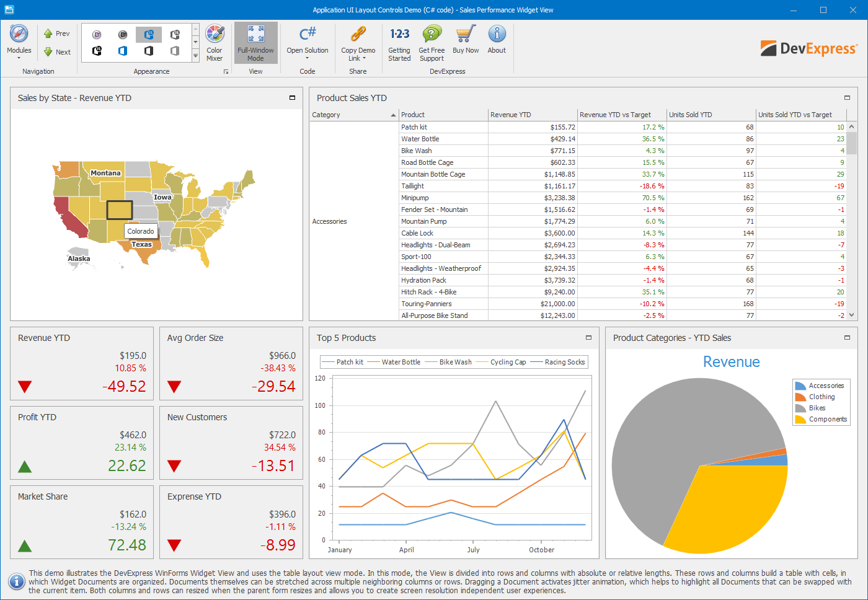Expand the Open Solution dropdown
Image resolution: width=868 pixels, height=600 pixels.
coord(308,58)
